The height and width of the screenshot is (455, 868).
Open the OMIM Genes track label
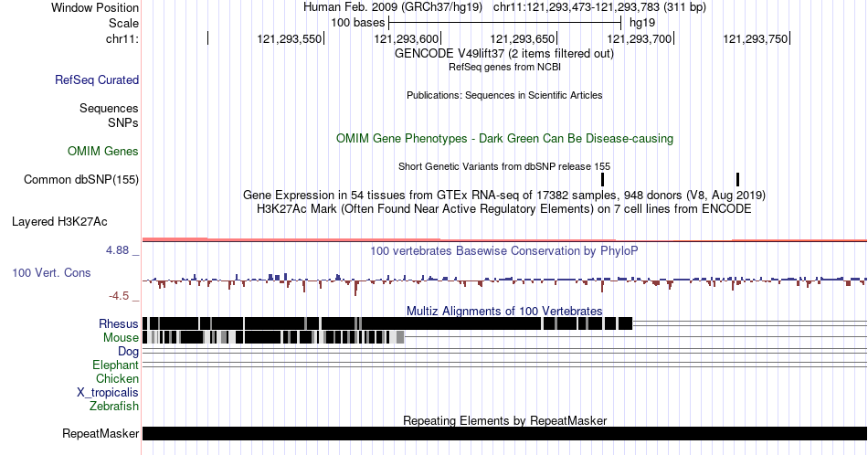(102, 151)
